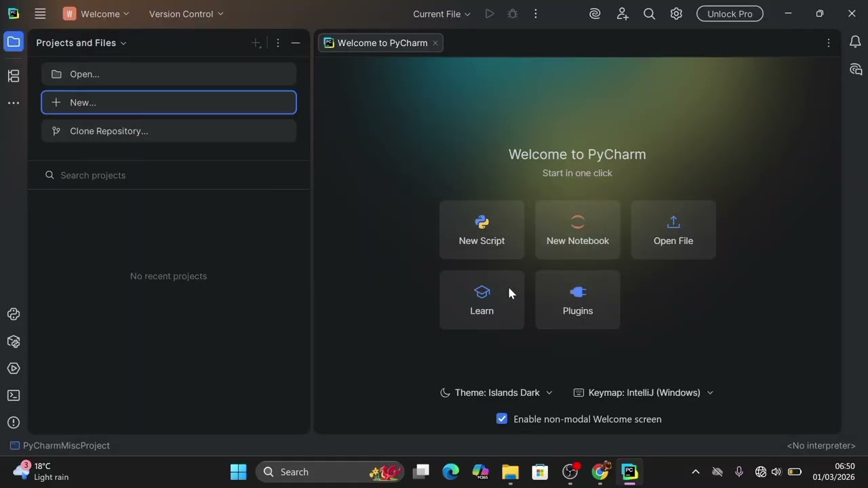Expand the Projects and Files view dropdown
The image size is (868, 488).
click(81, 43)
